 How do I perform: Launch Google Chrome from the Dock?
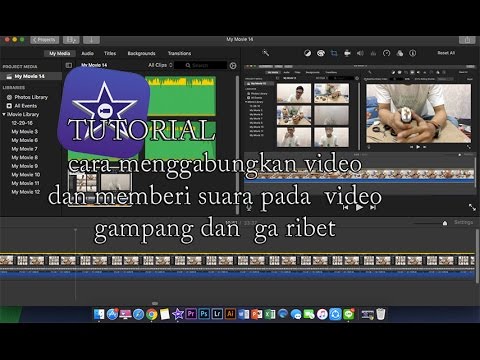tap(152, 314)
